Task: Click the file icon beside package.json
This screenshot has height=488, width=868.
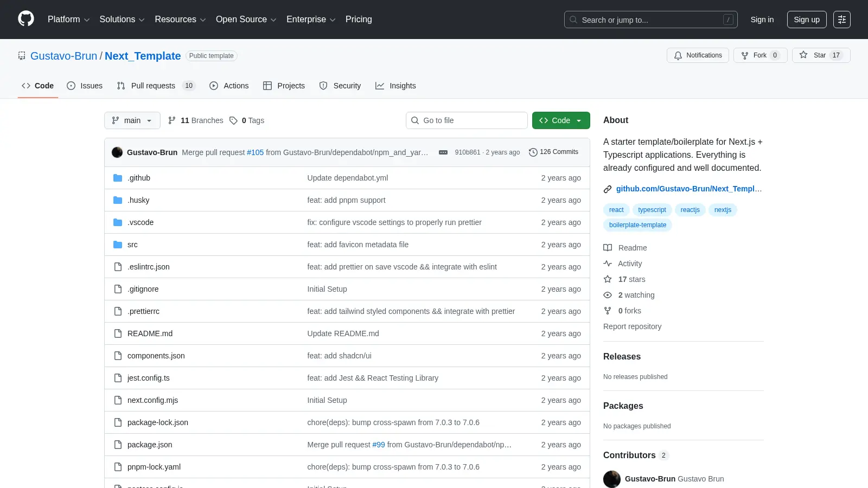Action: pyautogui.click(x=118, y=445)
